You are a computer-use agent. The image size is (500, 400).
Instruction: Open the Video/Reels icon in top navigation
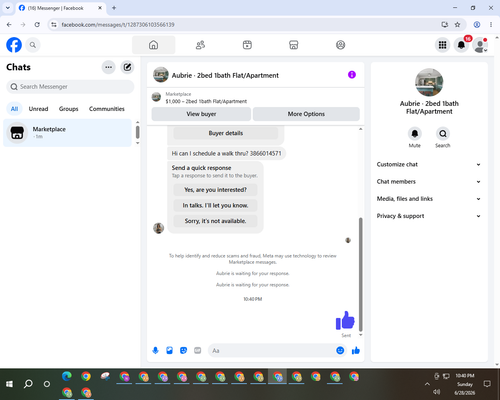click(x=247, y=45)
